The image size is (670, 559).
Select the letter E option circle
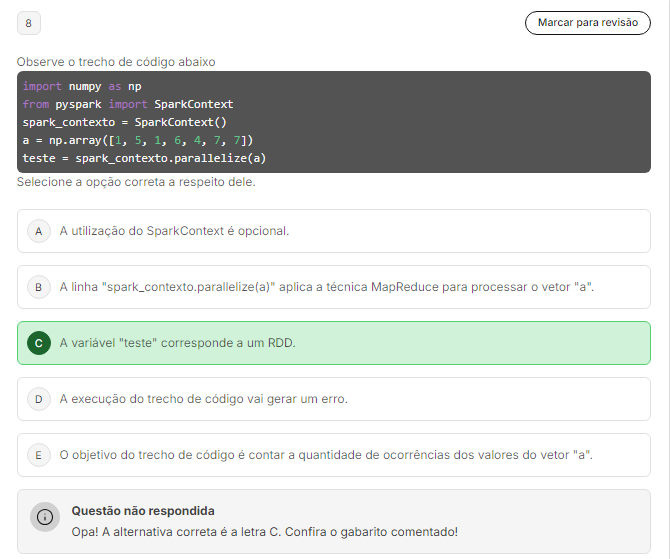(38, 455)
